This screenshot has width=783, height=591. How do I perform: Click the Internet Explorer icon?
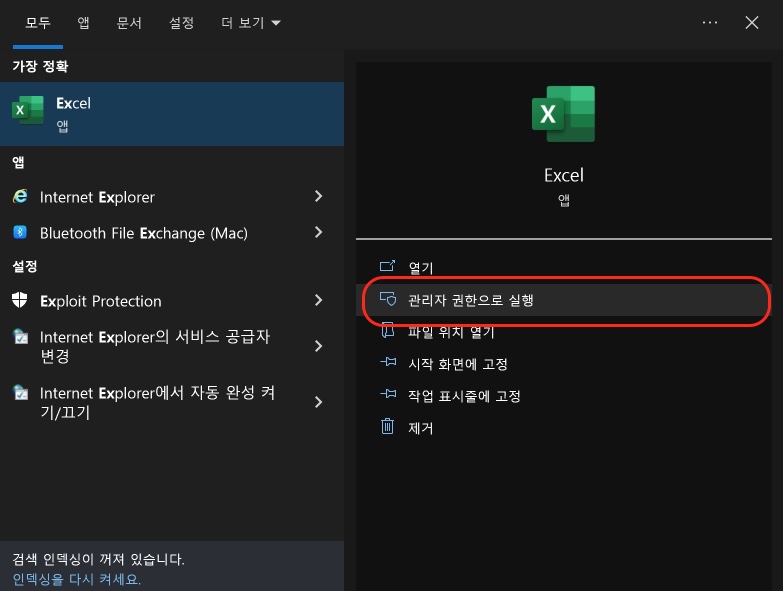point(20,196)
